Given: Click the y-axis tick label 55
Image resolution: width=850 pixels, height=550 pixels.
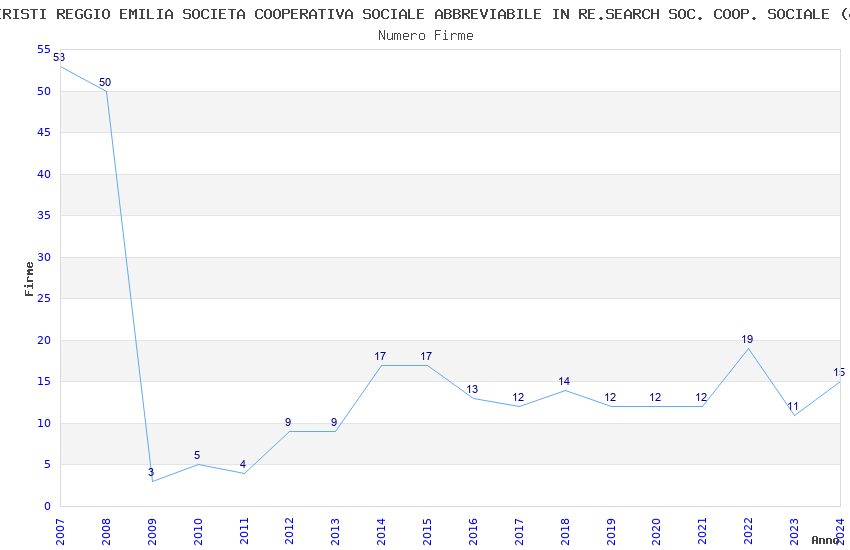Looking at the screenshot, I should point(44,49).
